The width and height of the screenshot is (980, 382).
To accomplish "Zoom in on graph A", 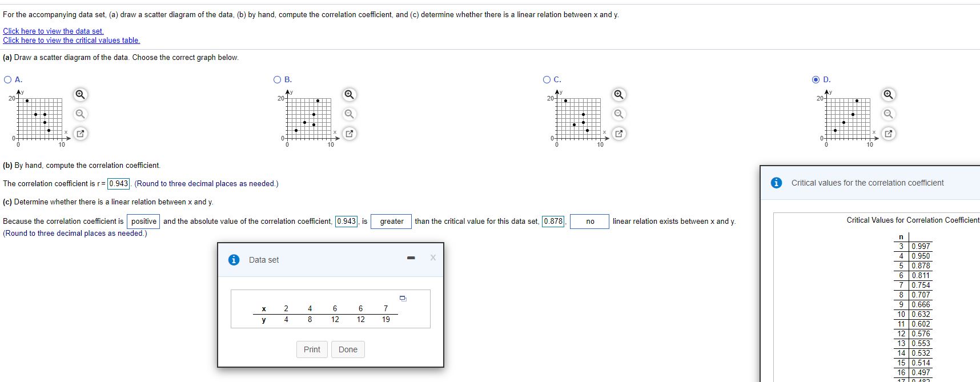I will tap(79, 94).
